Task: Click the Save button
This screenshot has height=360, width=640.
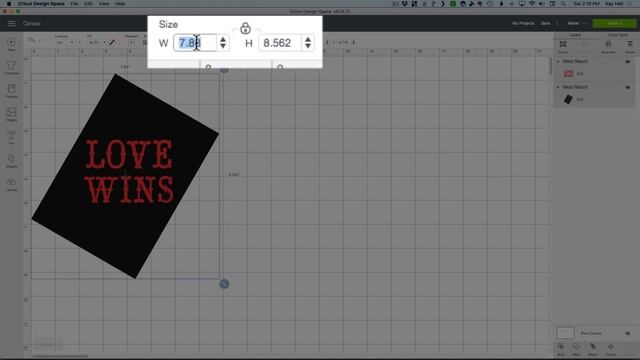Action: pos(545,23)
